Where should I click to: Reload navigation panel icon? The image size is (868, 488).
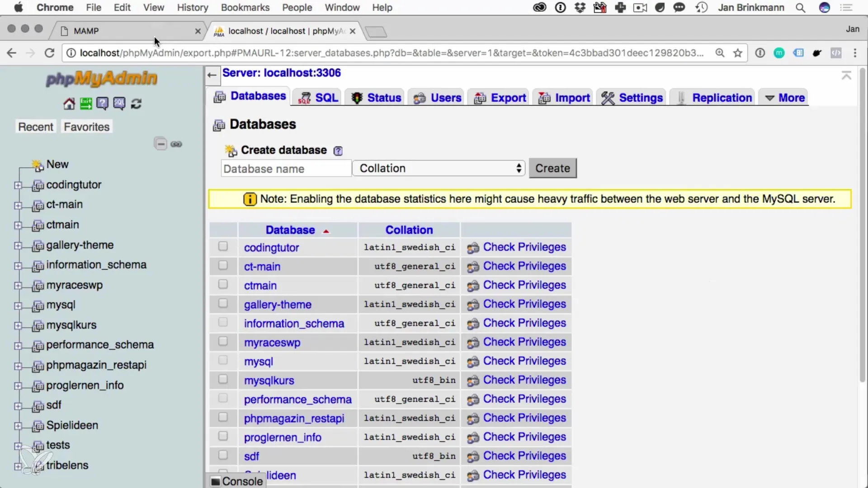pos(136,104)
